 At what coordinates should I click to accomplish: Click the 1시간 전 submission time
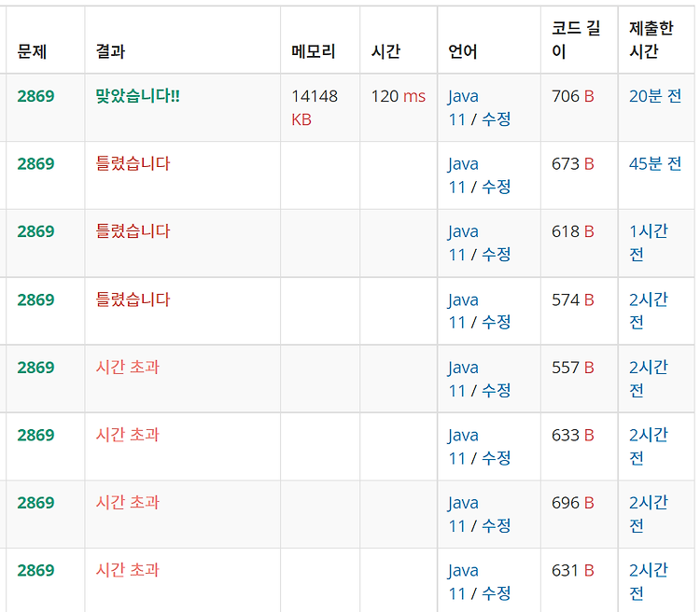click(649, 243)
